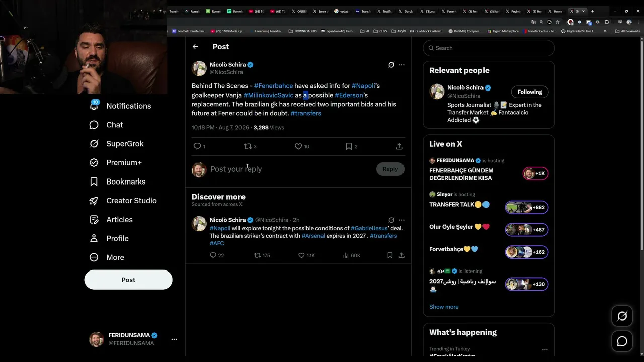View analytics of the Gabriel Jesus post

coord(346,255)
